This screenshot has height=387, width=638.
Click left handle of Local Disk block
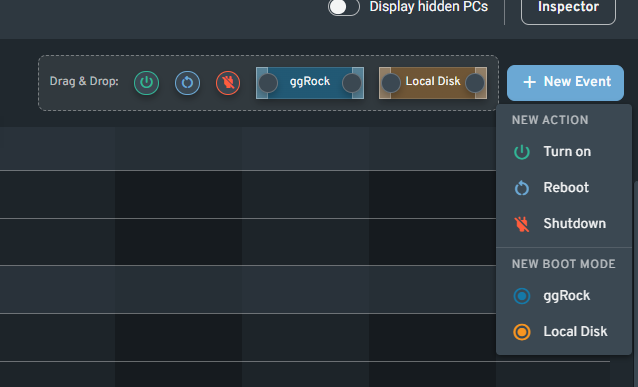pos(391,83)
